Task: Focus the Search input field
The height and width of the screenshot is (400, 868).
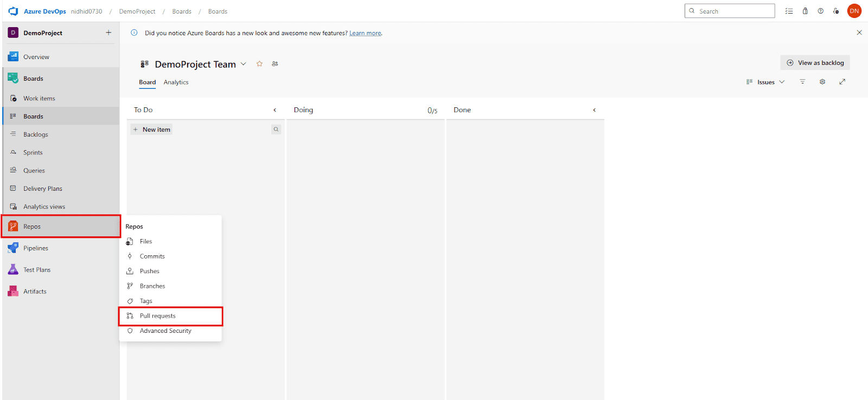Action: click(730, 11)
